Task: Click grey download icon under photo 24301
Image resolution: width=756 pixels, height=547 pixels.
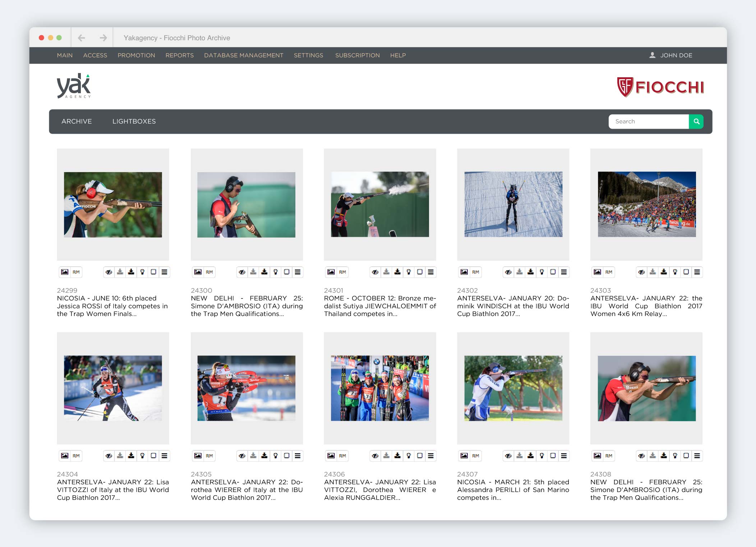Action: tap(386, 272)
